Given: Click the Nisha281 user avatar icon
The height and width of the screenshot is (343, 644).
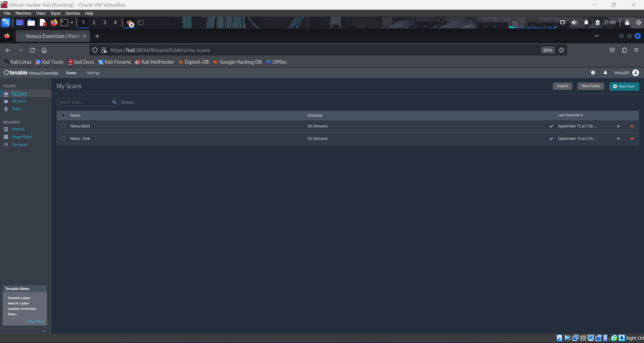Looking at the screenshot, I should (x=635, y=73).
